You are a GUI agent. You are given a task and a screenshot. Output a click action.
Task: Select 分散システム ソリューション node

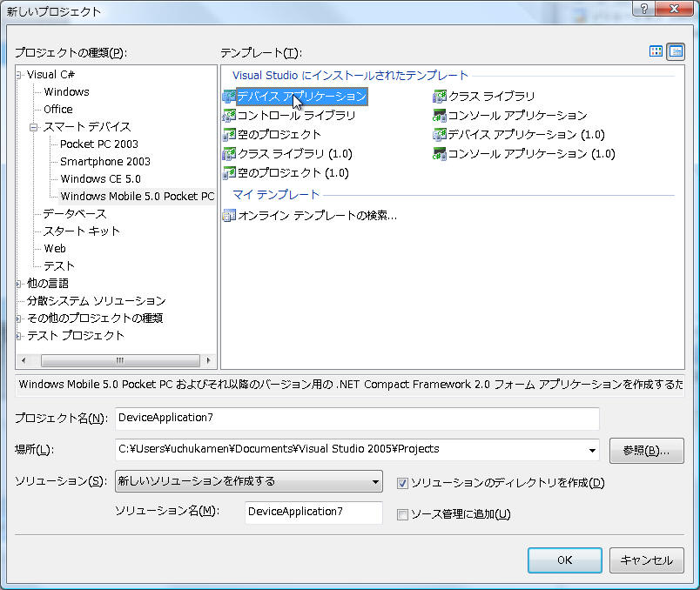coord(96,301)
